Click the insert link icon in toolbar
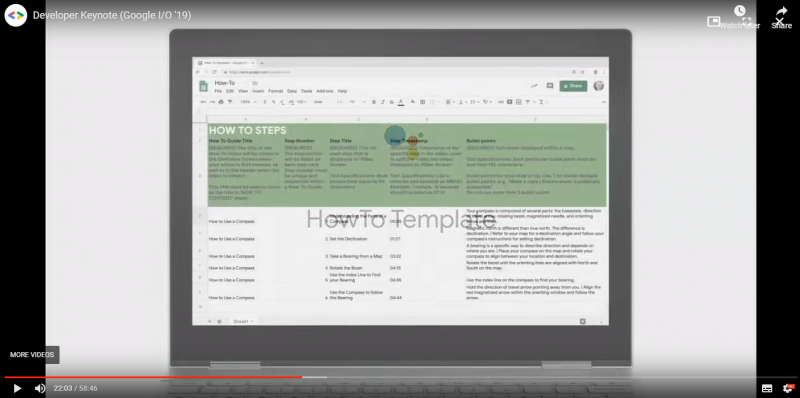Screen dimensions: 800x398 pyautogui.click(x=501, y=102)
